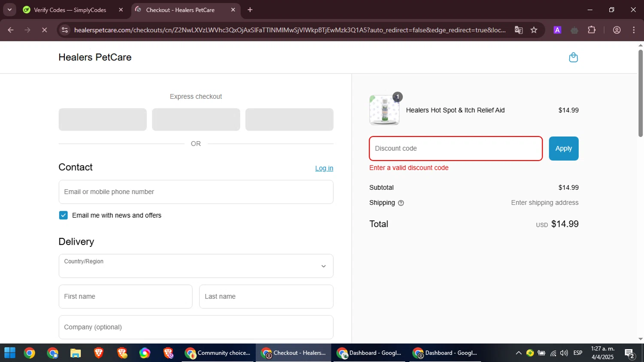Expand the Country/Region dropdown
The width and height of the screenshot is (644, 362).
tap(196, 266)
